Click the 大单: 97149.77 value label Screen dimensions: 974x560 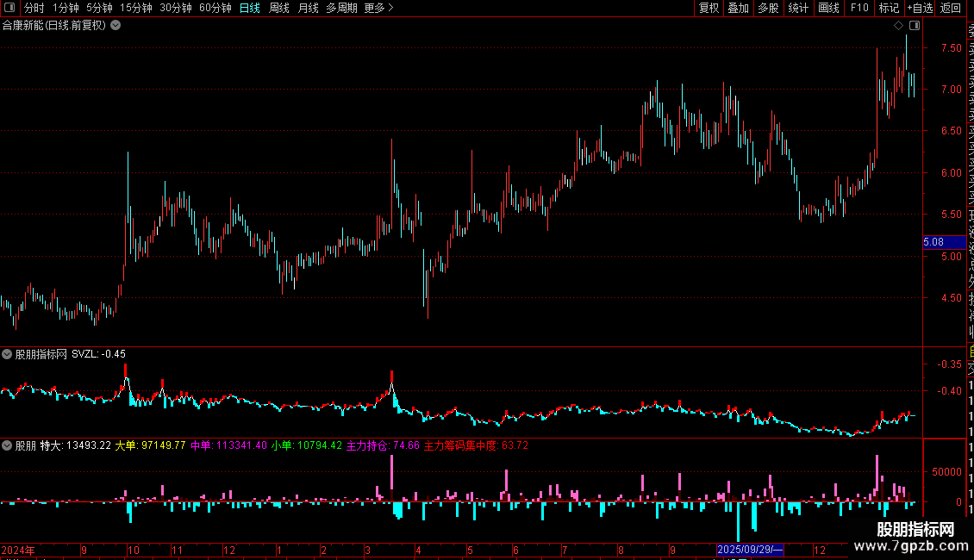tap(150, 445)
